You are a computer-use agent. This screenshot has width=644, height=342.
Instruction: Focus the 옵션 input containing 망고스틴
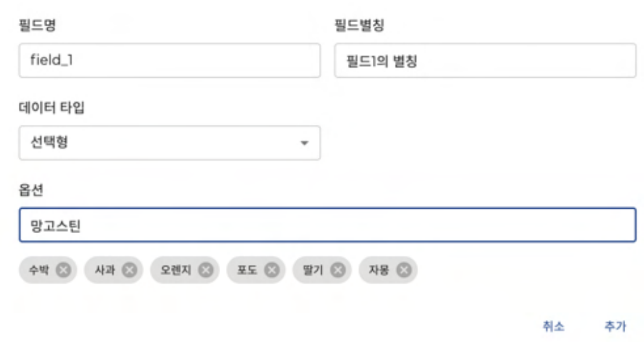point(327,225)
